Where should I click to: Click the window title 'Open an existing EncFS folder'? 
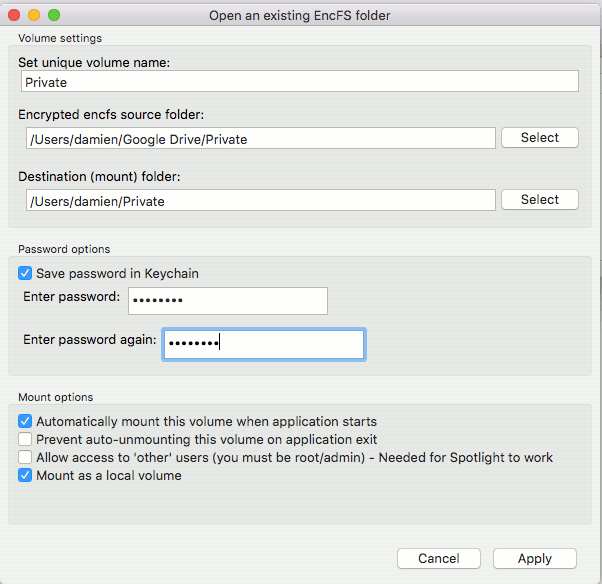[x=299, y=16]
